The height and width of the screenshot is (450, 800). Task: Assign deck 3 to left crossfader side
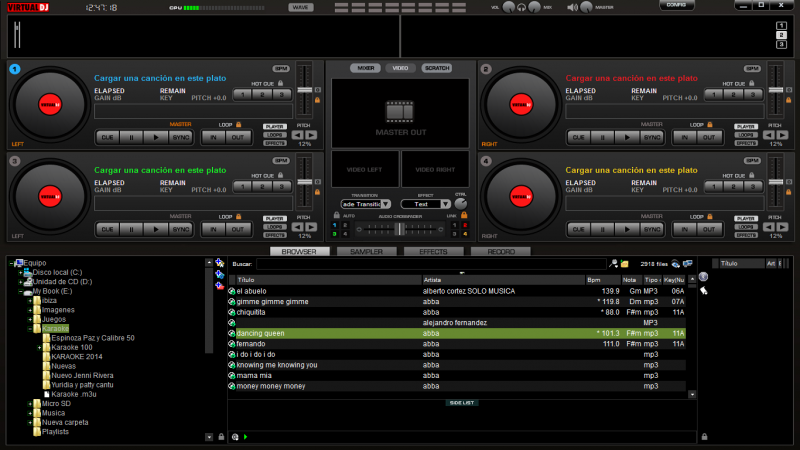point(335,234)
